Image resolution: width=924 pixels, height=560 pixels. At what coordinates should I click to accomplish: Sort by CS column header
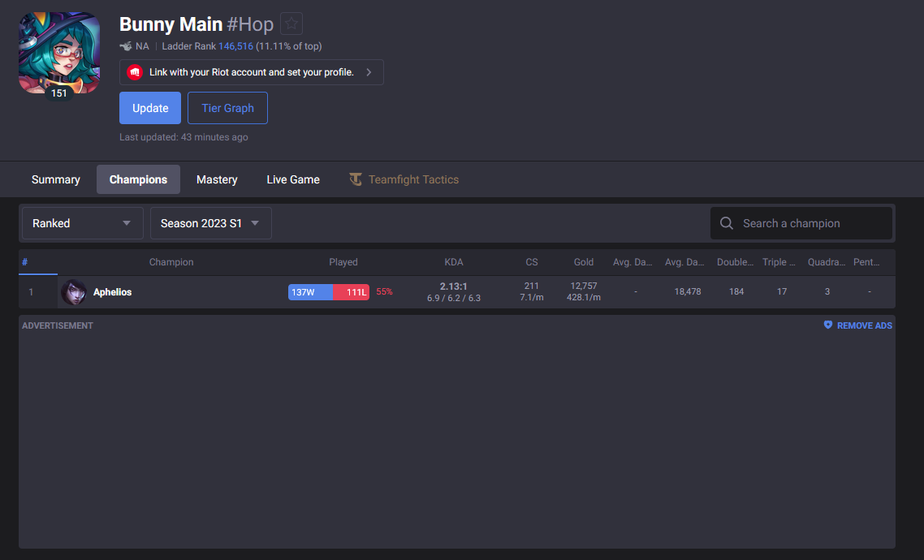pos(532,262)
